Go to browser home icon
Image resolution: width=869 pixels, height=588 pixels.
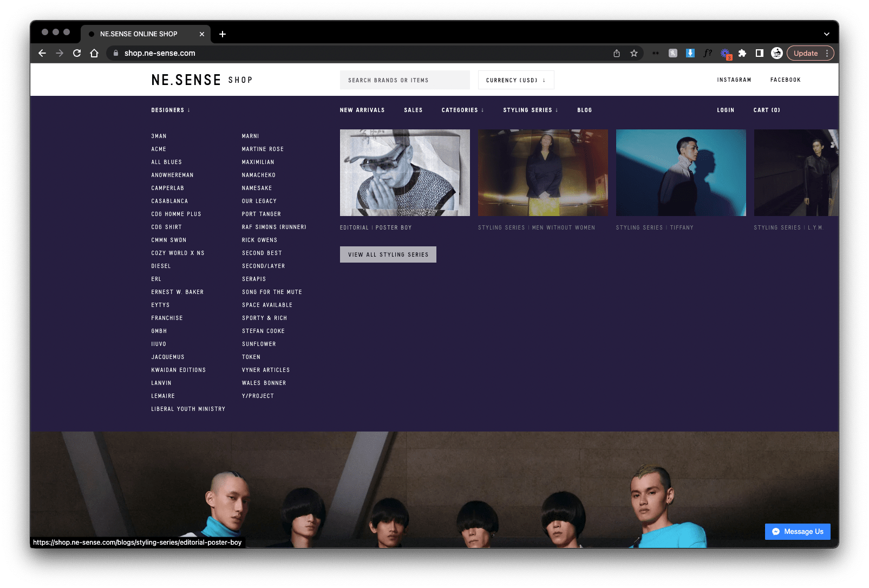pyautogui.click(x=94, y=53)
